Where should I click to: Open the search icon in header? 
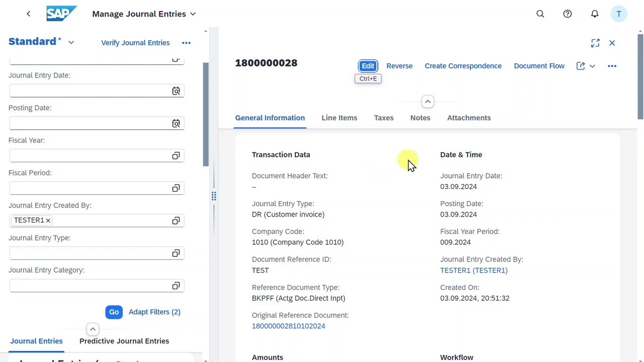click(540, 14)
